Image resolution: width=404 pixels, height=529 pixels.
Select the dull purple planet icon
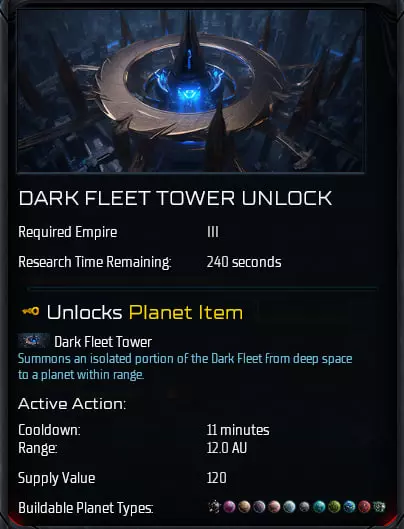259,506
